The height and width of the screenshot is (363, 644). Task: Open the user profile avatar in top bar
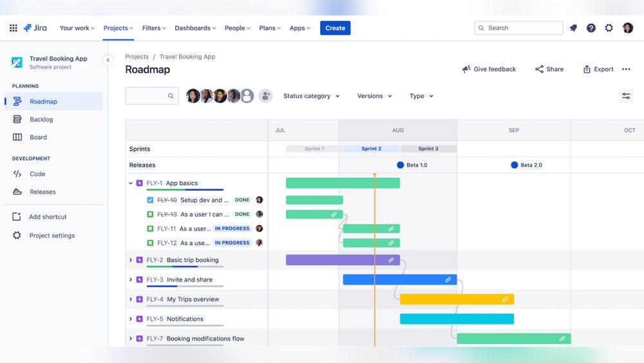coord(627,28)
